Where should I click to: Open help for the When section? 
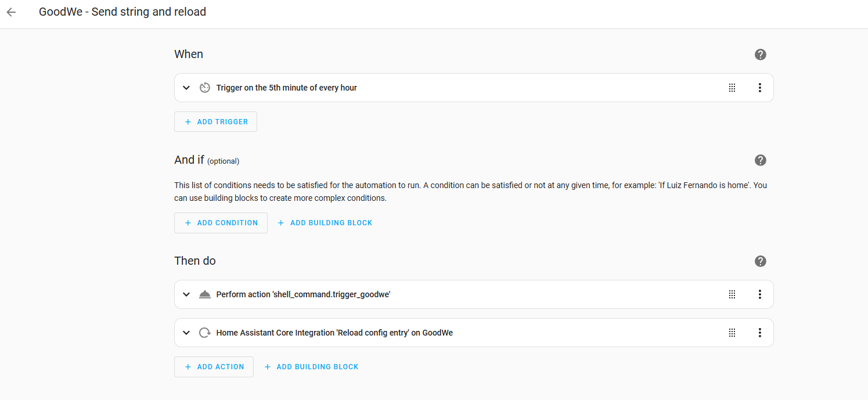click(x=760, y=55)
